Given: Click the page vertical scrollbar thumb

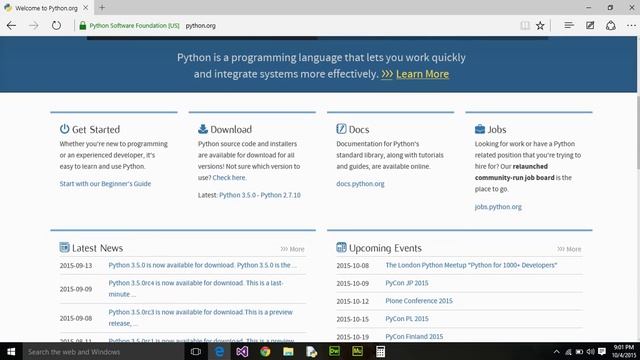Looking at the screenshot, I should point(638,132).
